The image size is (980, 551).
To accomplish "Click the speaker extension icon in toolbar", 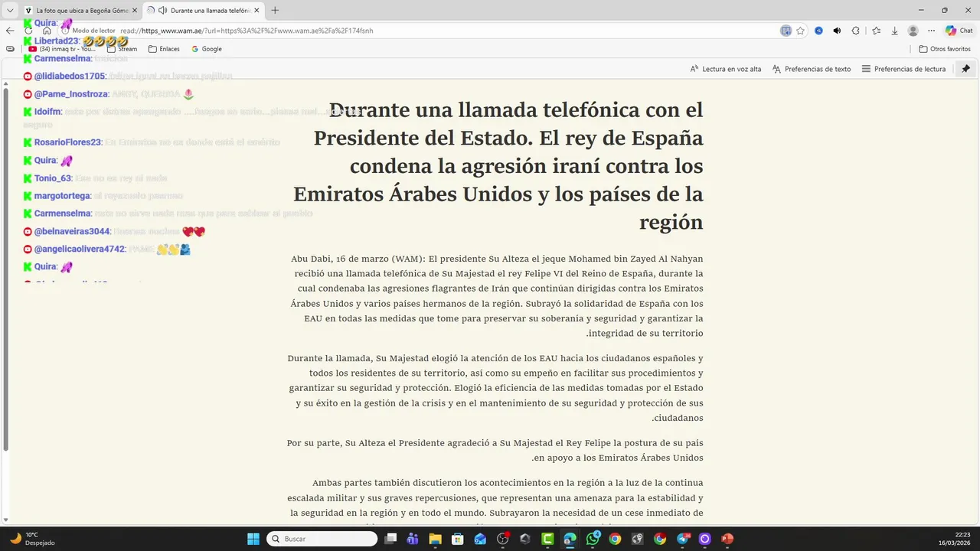I will 837,31.
